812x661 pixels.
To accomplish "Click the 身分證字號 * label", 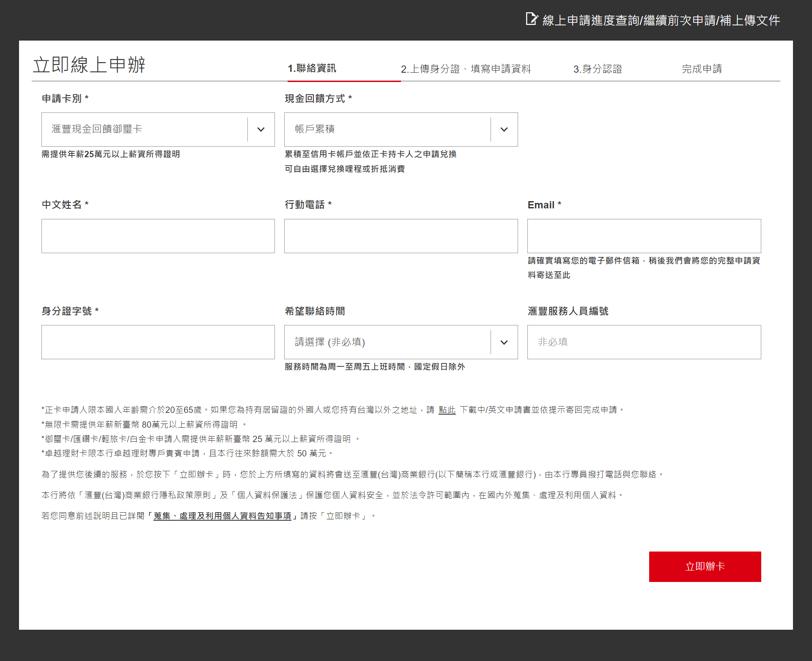I will pyautogui.click(x=70, y=311).
